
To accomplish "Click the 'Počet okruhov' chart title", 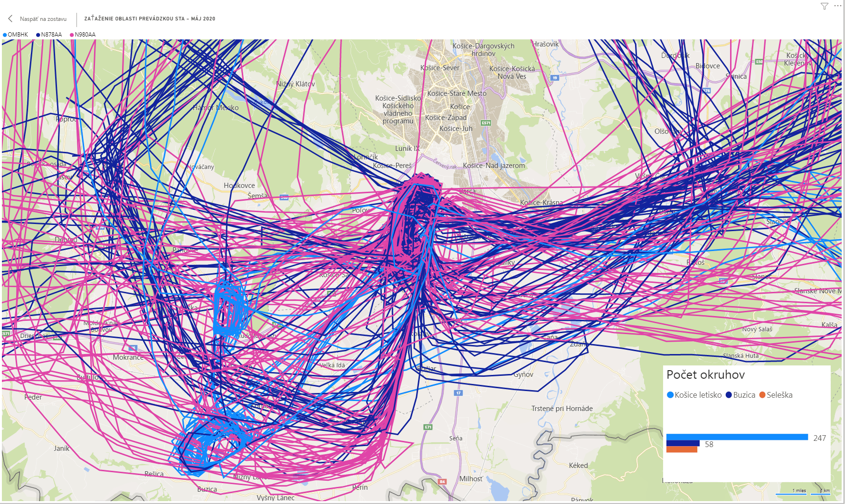I will click(x=705, y=375).
